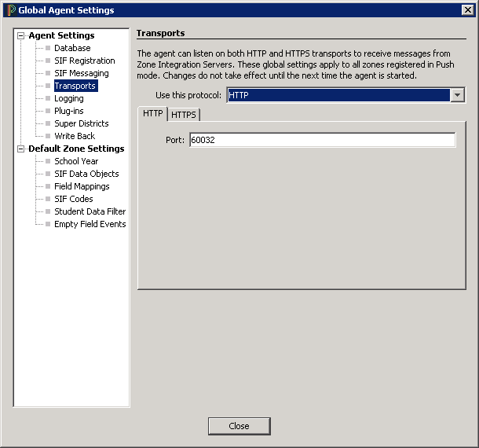Click the application icon in title bar
The height and width of the screenshot is (448, 479).
tap(11, 10)
